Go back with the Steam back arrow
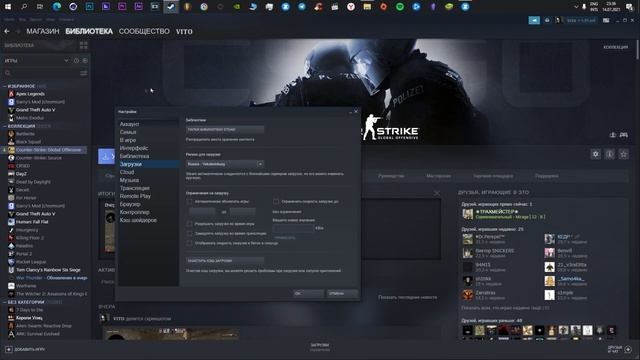Image resolution: width=640 pixels, height=360 pixels. pyautogui.click(x=7, y=31)
